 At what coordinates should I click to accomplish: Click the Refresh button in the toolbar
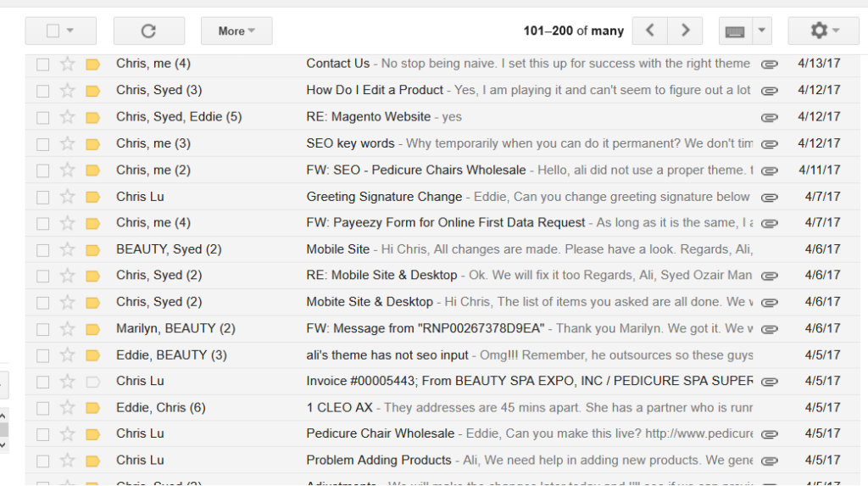click(x=148, y=31)
